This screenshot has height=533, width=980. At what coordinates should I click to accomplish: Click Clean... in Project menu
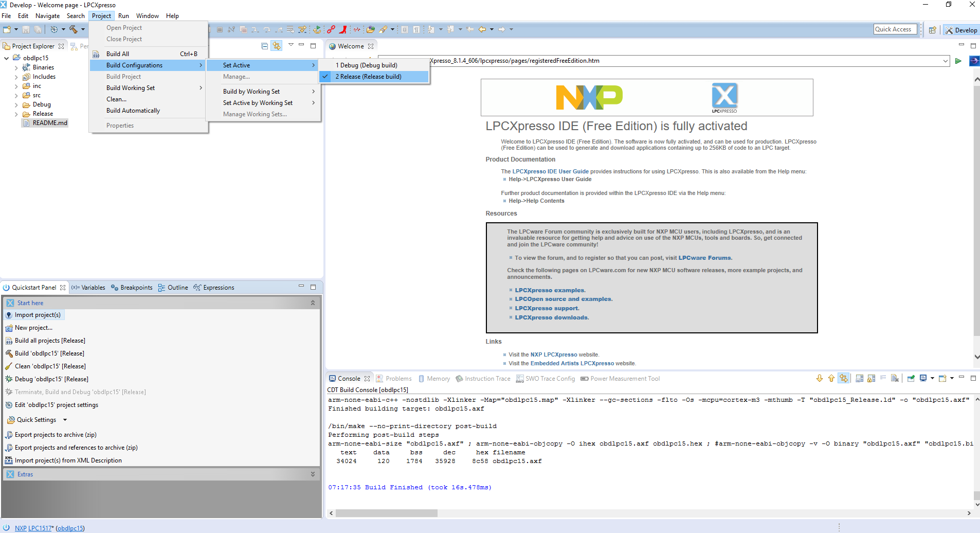[x=148, y=99]
